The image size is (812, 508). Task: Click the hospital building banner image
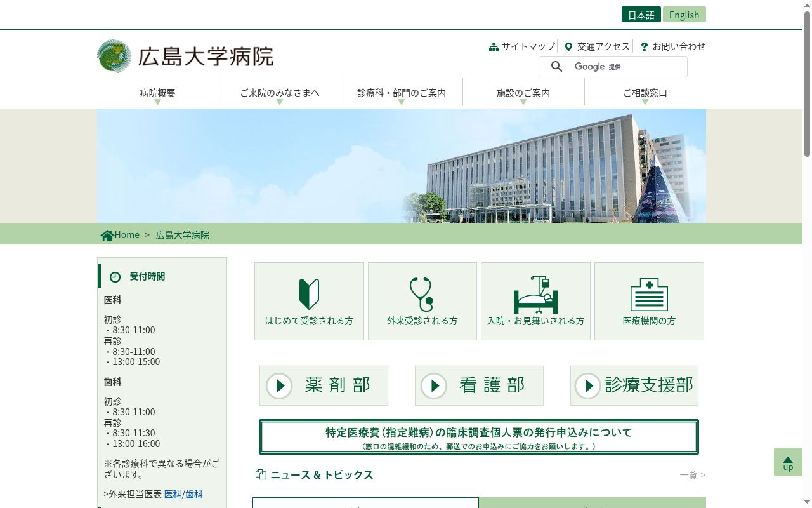click(402, 166)
